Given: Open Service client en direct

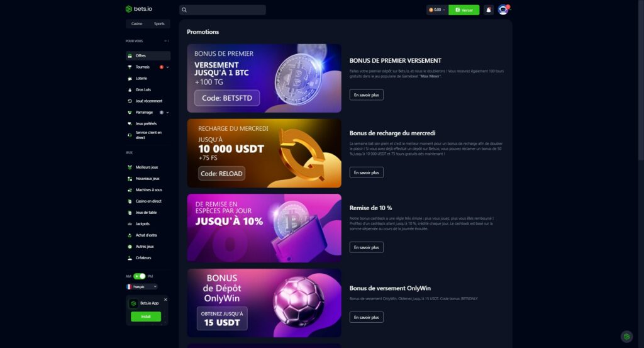Looking at the screenshot, I should point(148,135).
